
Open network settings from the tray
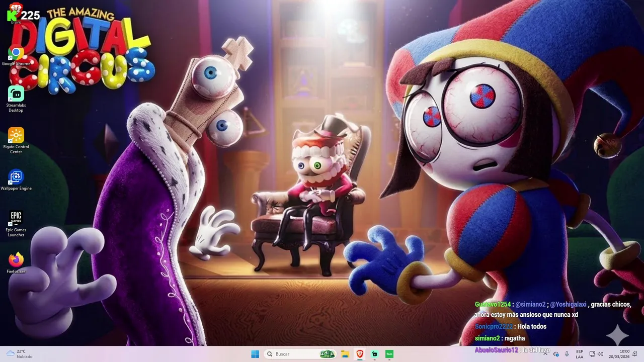coord(592,354)
